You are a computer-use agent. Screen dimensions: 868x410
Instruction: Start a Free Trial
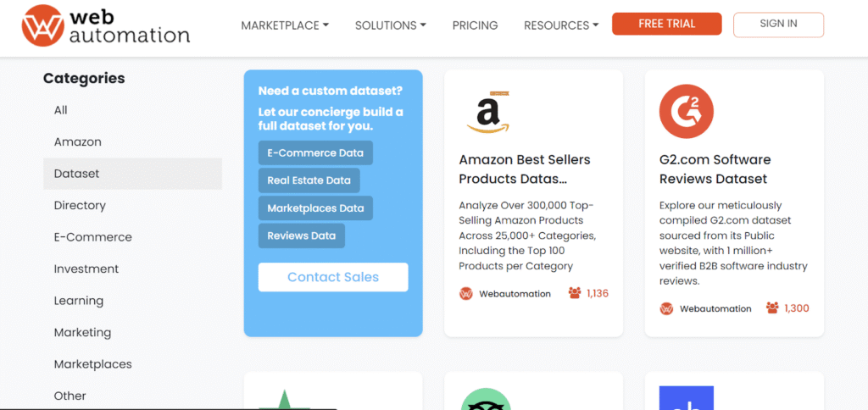coord(666,24)
